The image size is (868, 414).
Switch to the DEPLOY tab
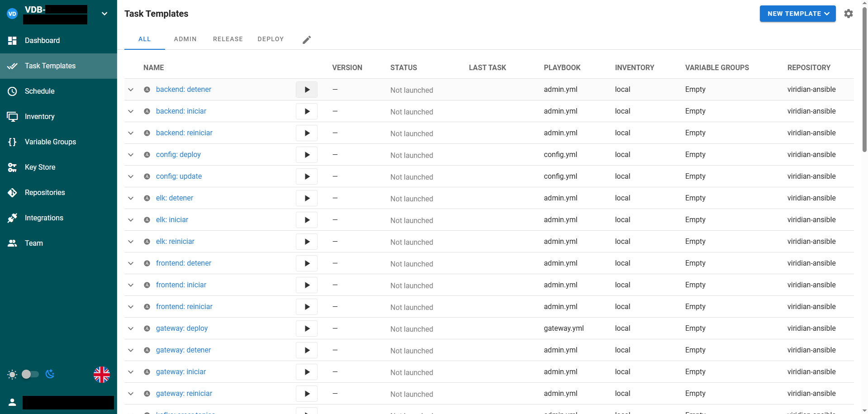pos(270,39)
